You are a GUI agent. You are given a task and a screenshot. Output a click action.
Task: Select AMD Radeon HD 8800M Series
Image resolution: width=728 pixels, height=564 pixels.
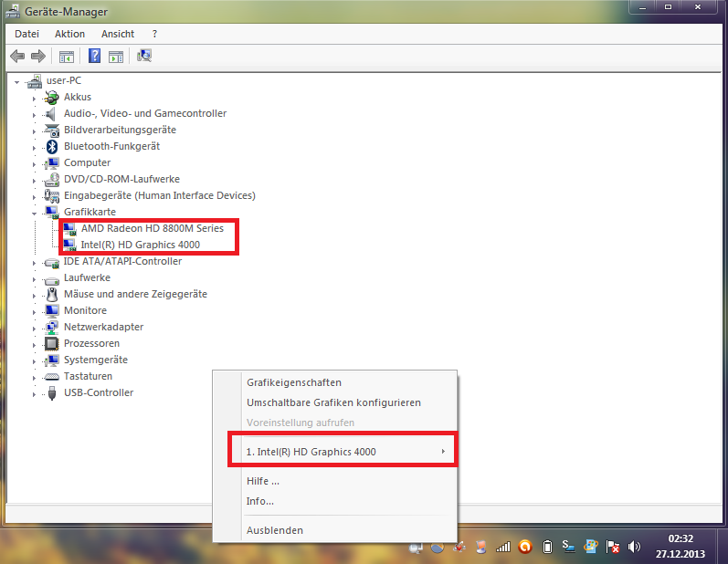153,228
